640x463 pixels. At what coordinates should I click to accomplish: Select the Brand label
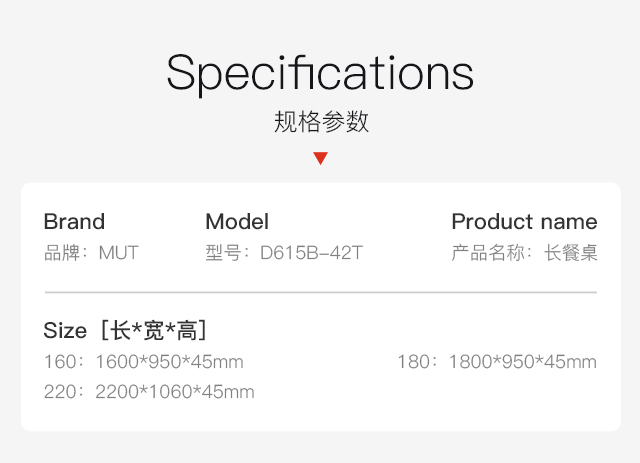click(74, 222)
